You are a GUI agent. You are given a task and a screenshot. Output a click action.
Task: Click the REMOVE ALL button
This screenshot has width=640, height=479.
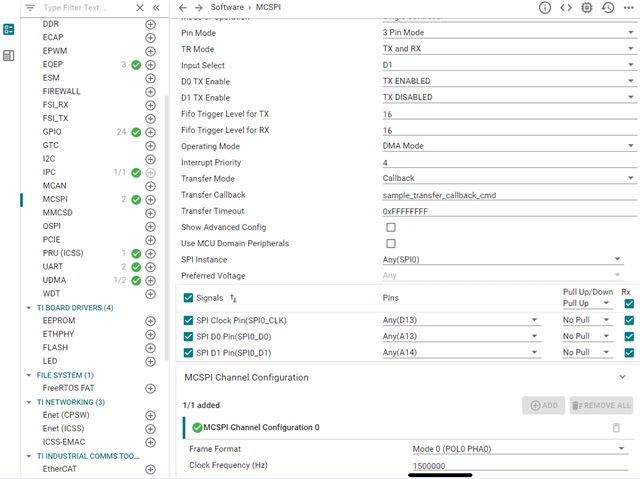[601, 405]
